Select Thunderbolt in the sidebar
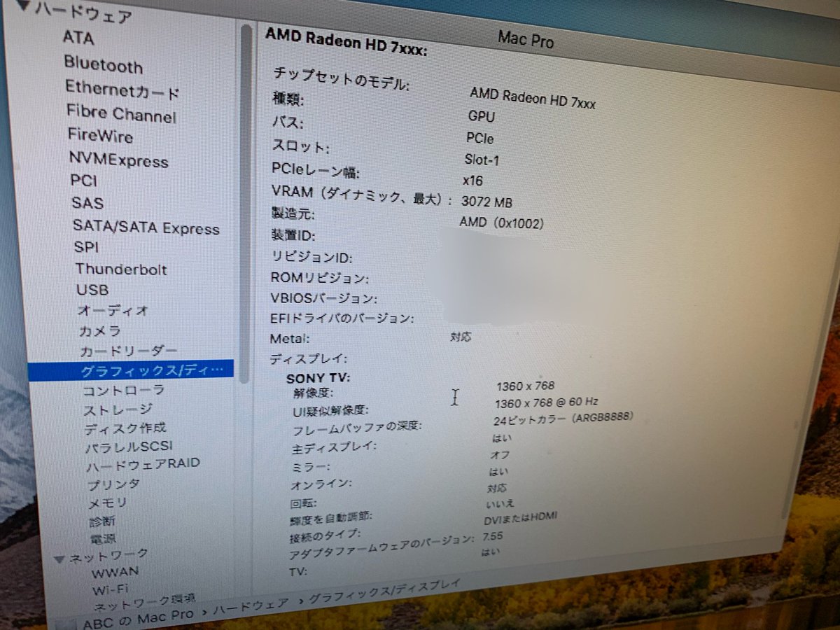Viewport: 840px width, 630px height. click(121, 269)
